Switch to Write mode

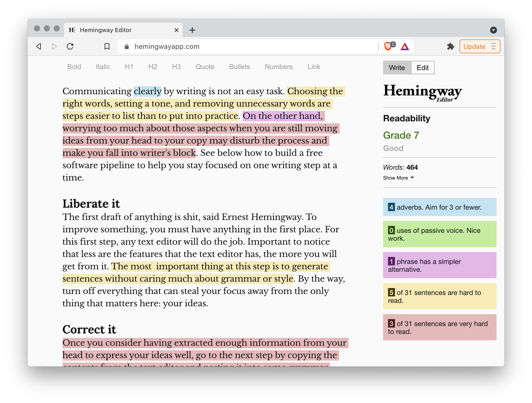pos(397,68)
